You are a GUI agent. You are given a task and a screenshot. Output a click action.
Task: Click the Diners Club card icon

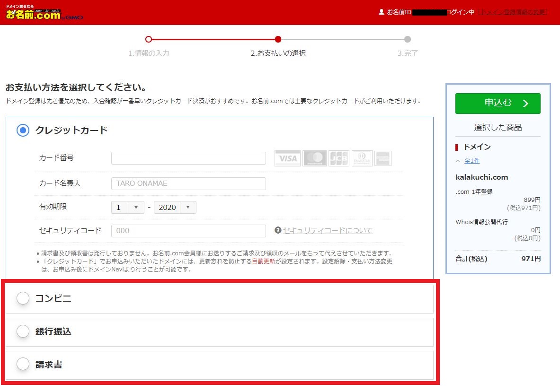(x=362, y=158)
